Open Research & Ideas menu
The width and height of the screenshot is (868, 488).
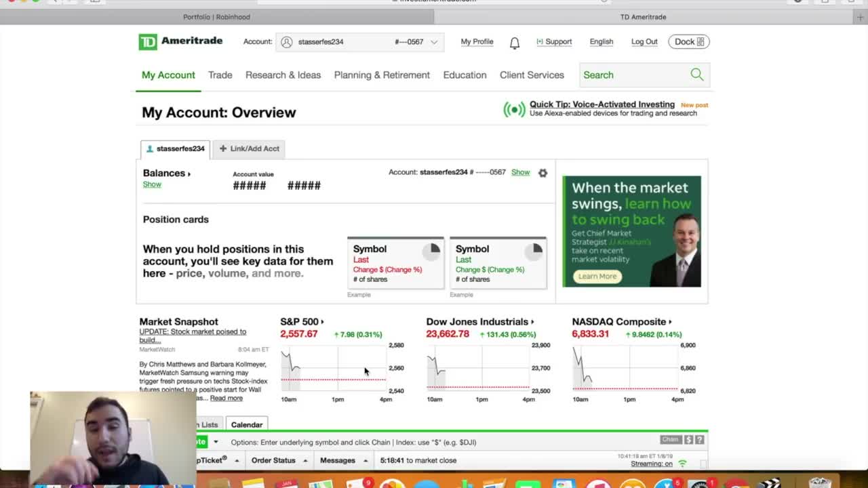[x=283, y=75]
